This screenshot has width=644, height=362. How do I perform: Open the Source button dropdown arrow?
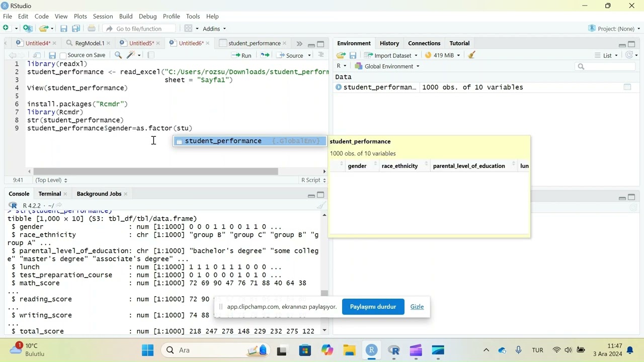coord(309,55)
